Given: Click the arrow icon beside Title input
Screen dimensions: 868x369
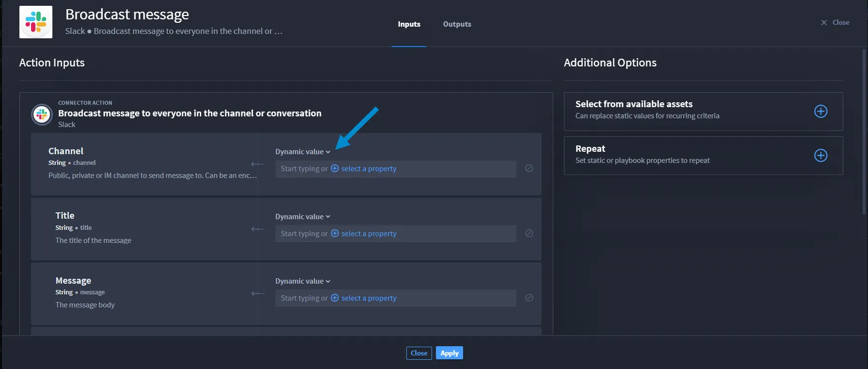Looking at the screenshot, I should click(257, 229).
